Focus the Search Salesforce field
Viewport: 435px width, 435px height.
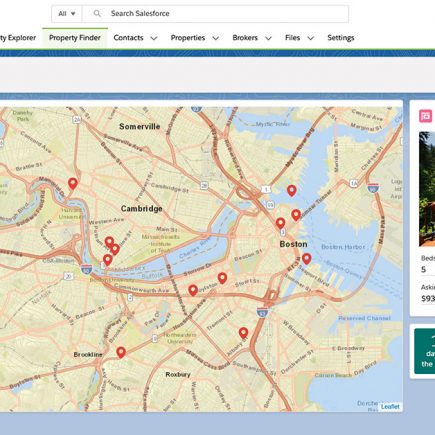click(x=215, y=14)
